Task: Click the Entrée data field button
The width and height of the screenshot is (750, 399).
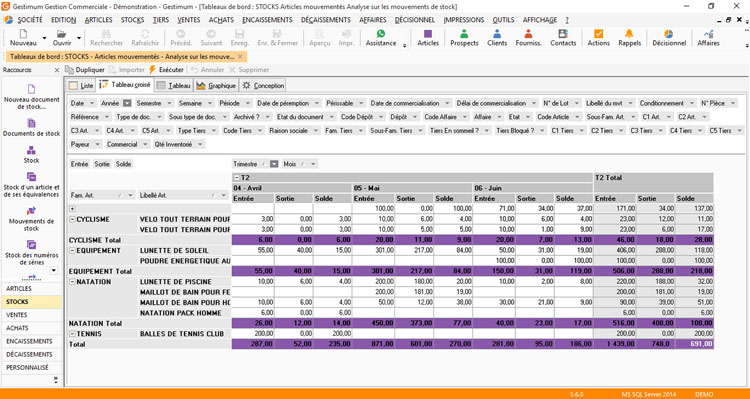Action: tap(79, 164)
